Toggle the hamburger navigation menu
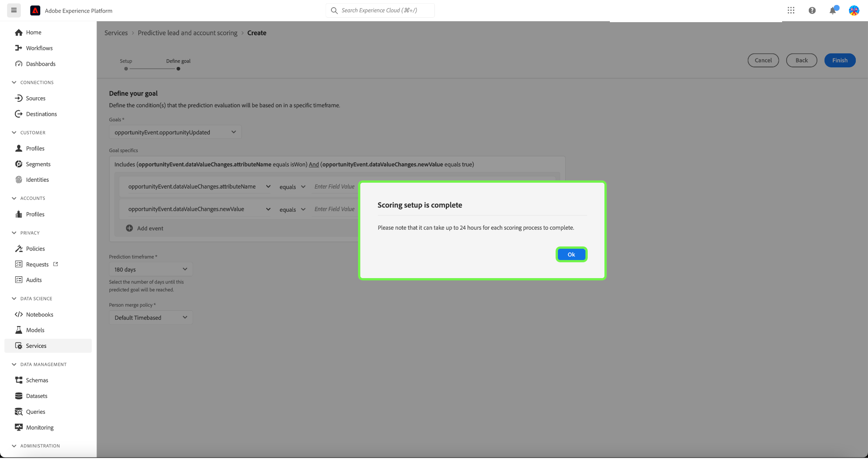 (14, 10)
